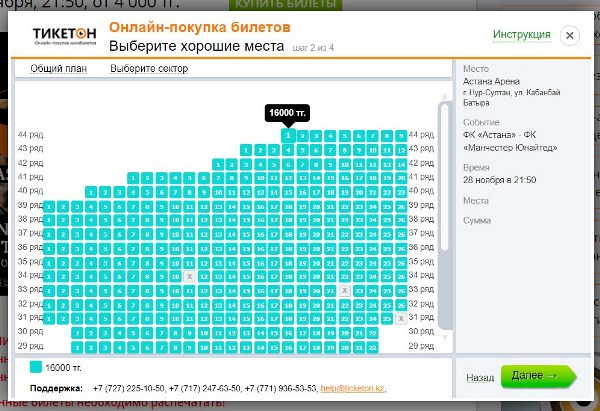Image resolution: width=600 pixels, height=411 pixels.
Task: Close the ticket purchase dialog
Action: (569, 36)
